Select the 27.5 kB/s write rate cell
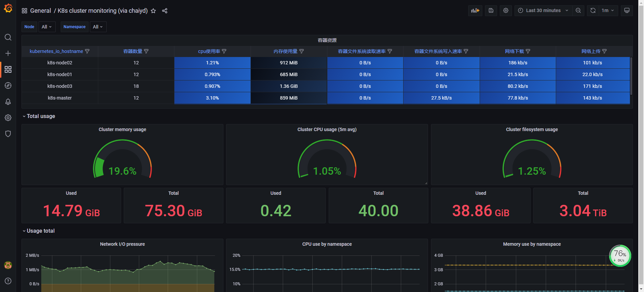 click(441, 98)
